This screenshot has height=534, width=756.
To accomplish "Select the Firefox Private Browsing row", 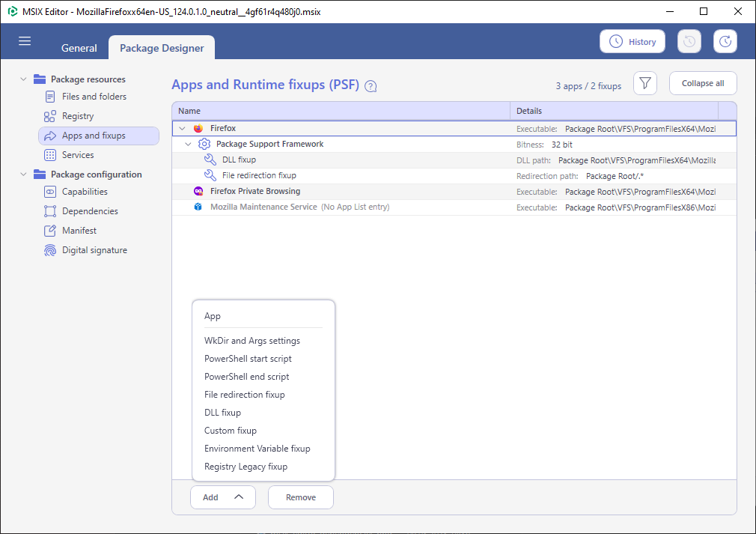I will (x=454, y=192).
